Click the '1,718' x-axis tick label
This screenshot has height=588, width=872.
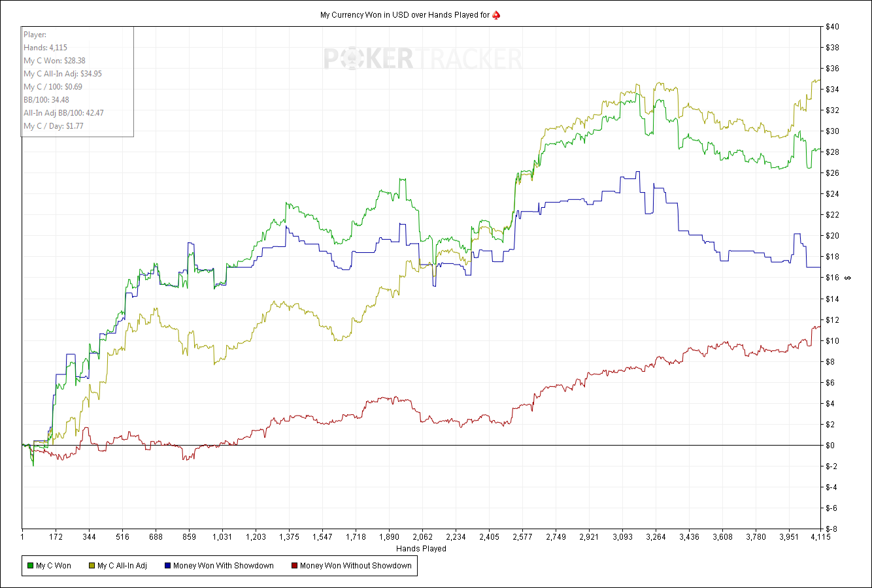click(356, 537)
